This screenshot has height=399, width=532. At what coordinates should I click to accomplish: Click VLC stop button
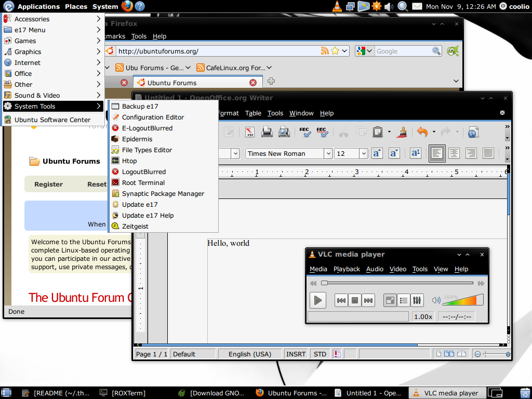coord(354,300)
